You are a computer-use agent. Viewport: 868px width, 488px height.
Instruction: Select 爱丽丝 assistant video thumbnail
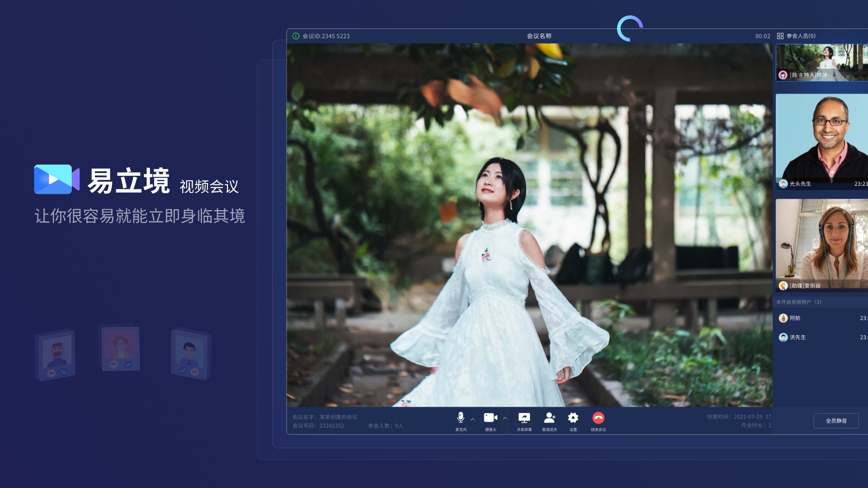tap(822, 244)
